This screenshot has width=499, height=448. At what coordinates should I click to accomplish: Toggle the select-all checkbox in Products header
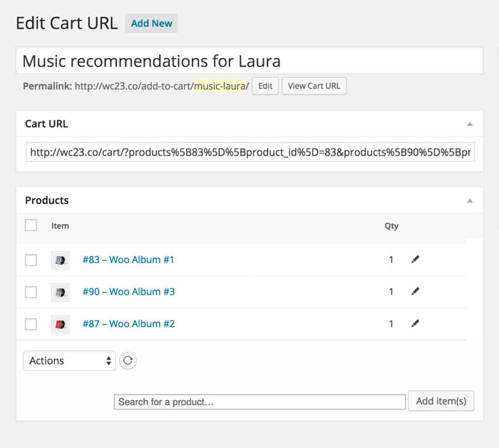31,225
